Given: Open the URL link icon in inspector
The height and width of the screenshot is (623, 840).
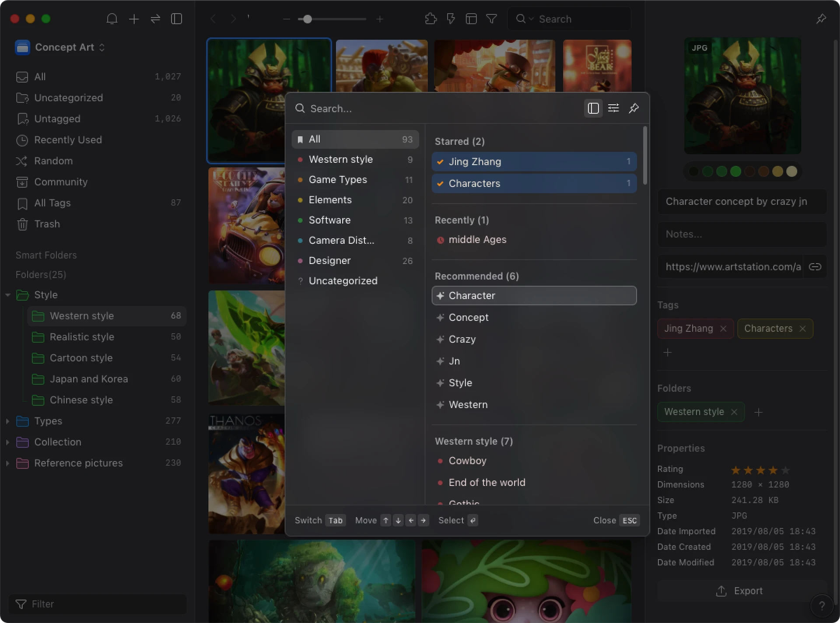Looking at the screenshot, I should tap(815, 267).
